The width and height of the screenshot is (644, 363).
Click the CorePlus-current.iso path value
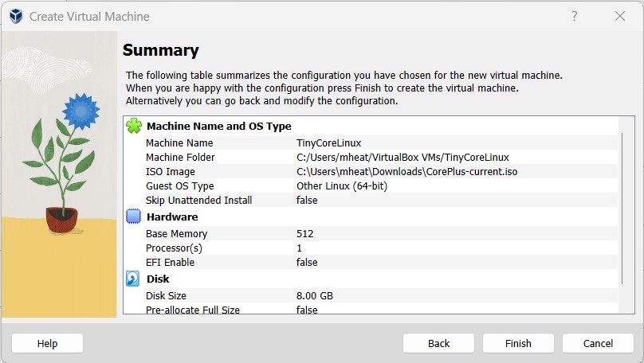(407, 172)
